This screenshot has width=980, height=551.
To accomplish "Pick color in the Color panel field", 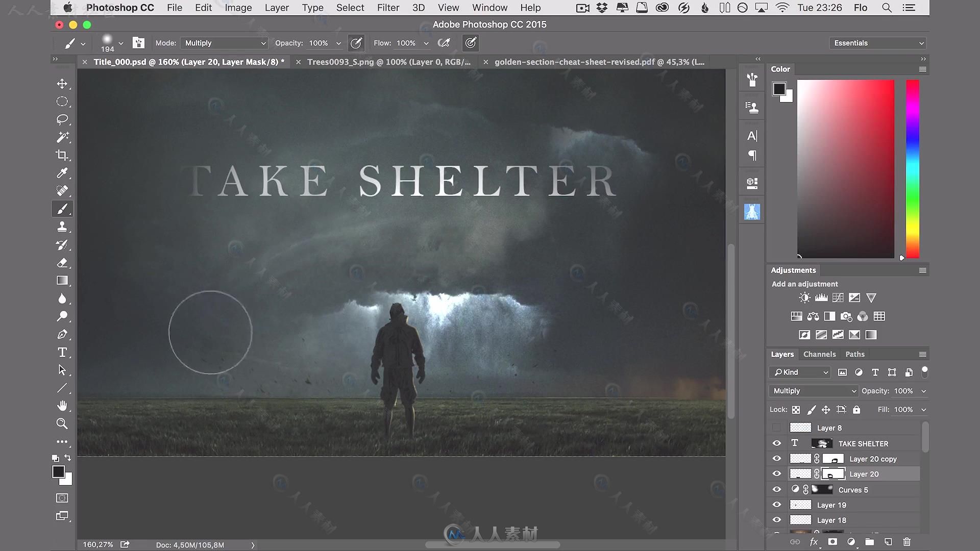I will click(846, 169).
